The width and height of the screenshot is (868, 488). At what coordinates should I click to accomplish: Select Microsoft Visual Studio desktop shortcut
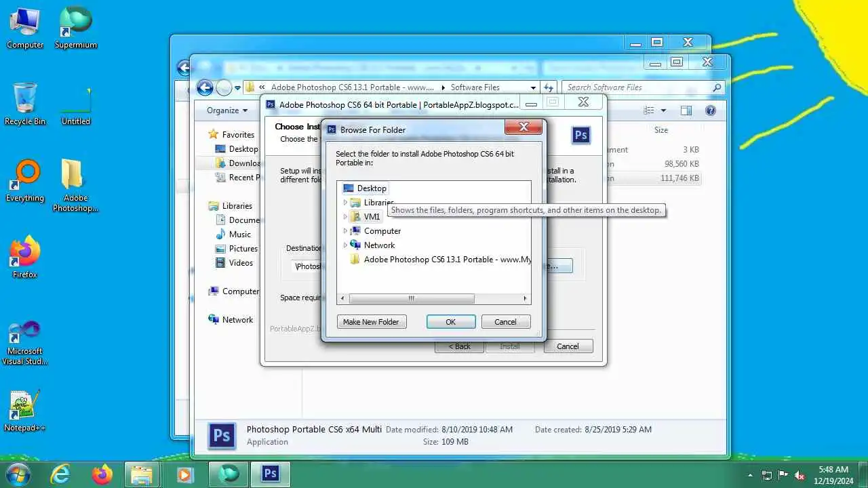coord(25,343)
